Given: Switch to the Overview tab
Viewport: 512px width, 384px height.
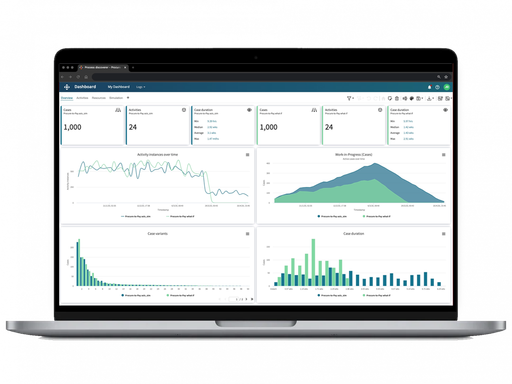Looking at the screenshot, I should pos(67,98).
